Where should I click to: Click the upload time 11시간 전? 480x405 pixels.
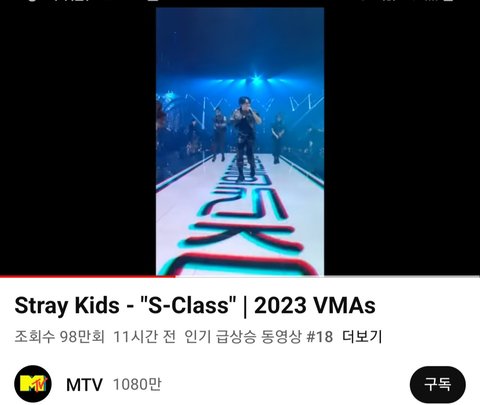(144, 337)
